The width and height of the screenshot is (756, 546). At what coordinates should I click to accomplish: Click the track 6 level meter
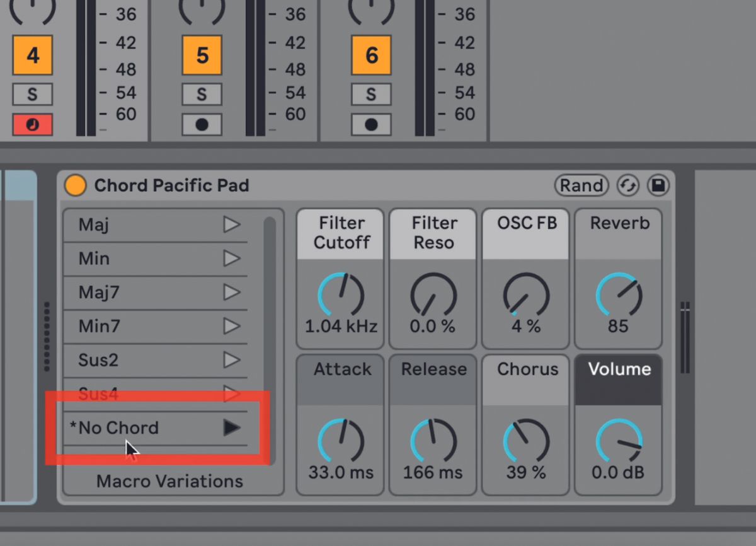pos(425,68)
